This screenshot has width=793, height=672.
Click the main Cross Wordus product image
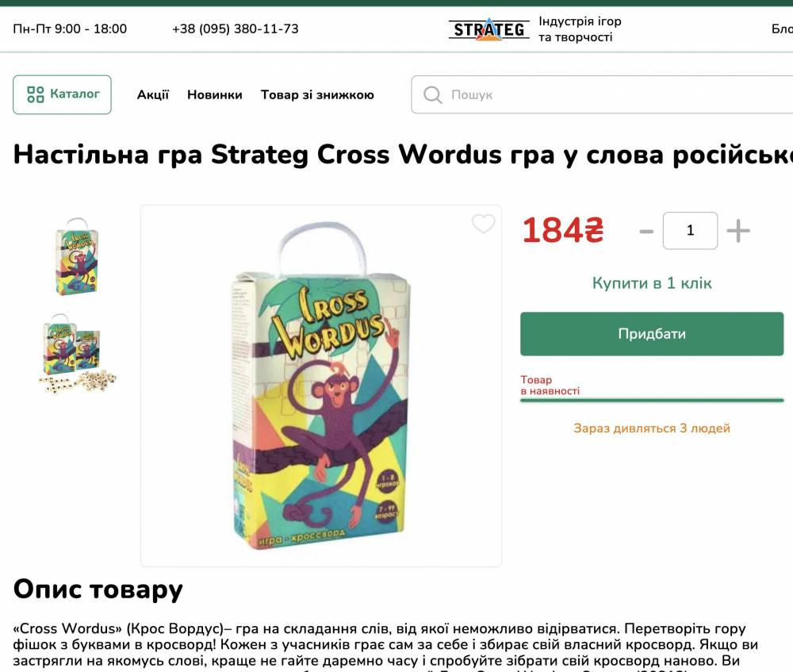321,386
